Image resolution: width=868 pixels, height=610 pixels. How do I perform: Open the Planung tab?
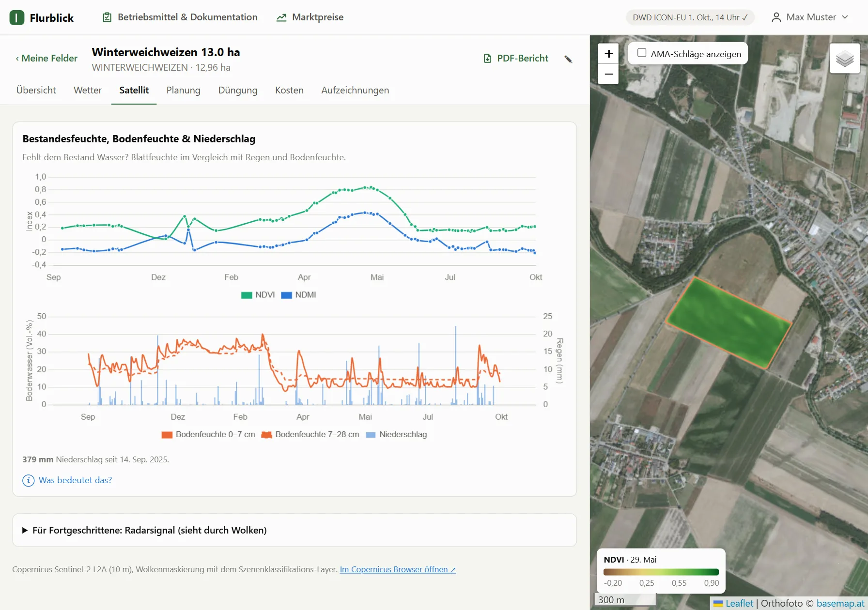point(184,91)
